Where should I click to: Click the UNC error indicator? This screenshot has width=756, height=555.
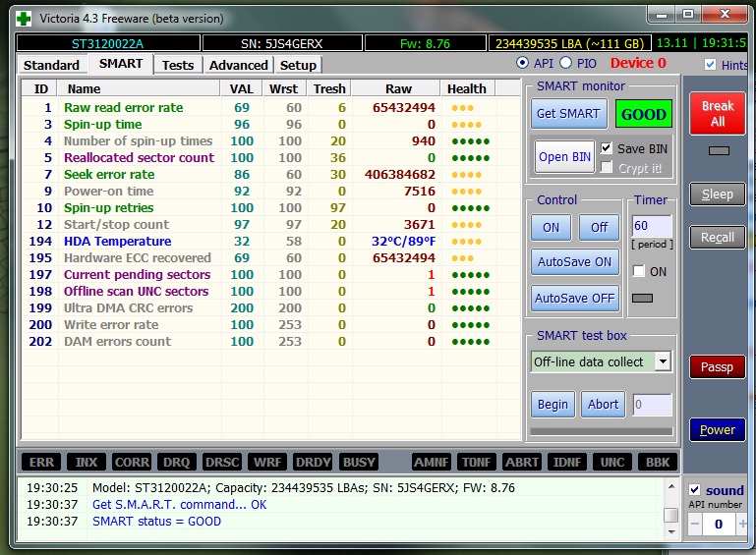point(612,463)
